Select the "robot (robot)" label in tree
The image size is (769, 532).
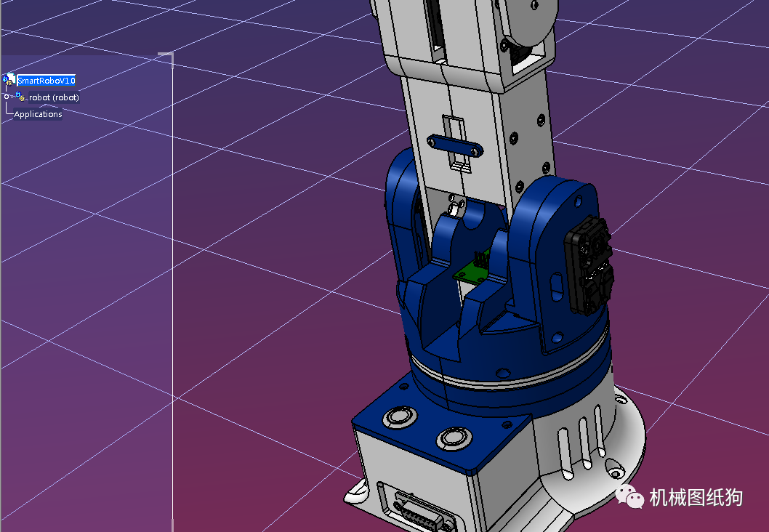pyautogui.click(x=54, y=97)
